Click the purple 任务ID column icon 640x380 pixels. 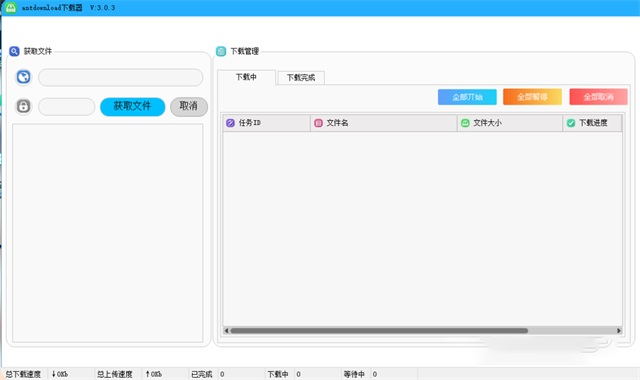click(230, 123)
